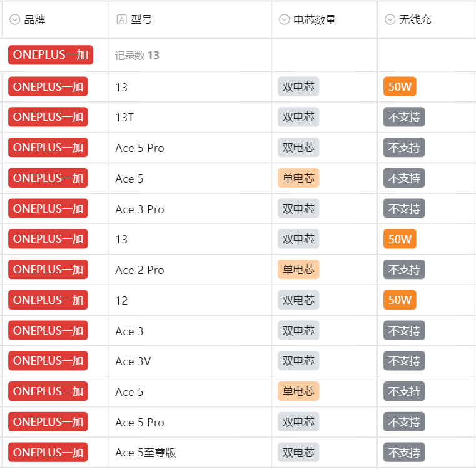
Task: Click 双电芯 tag in the Ace 3 Pro row
Action: coord(298,209)
